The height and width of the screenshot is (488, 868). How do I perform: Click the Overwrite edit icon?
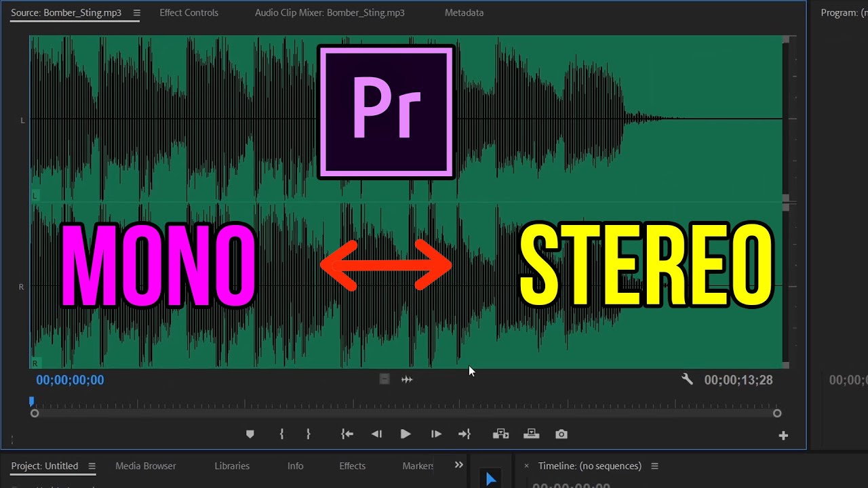point(532,434)
